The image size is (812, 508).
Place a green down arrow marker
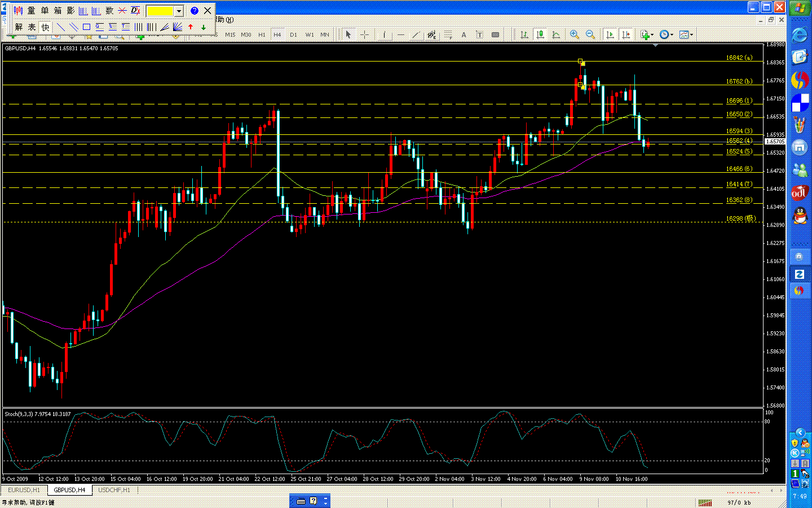204,27
